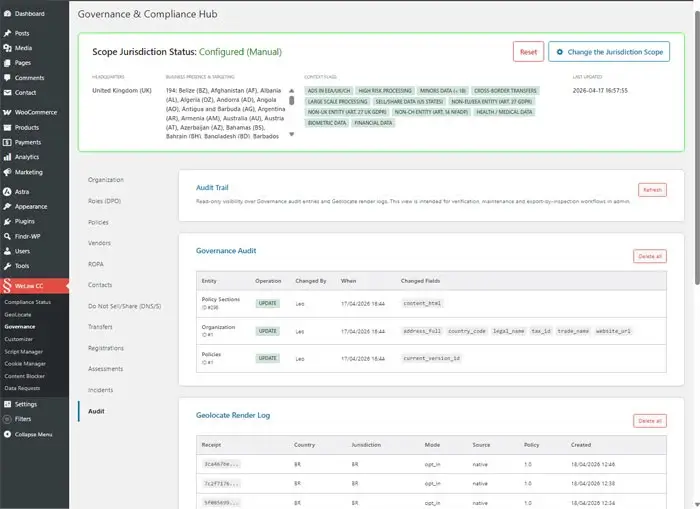
Task: Click the Products box icon
Action: point(7,127)
